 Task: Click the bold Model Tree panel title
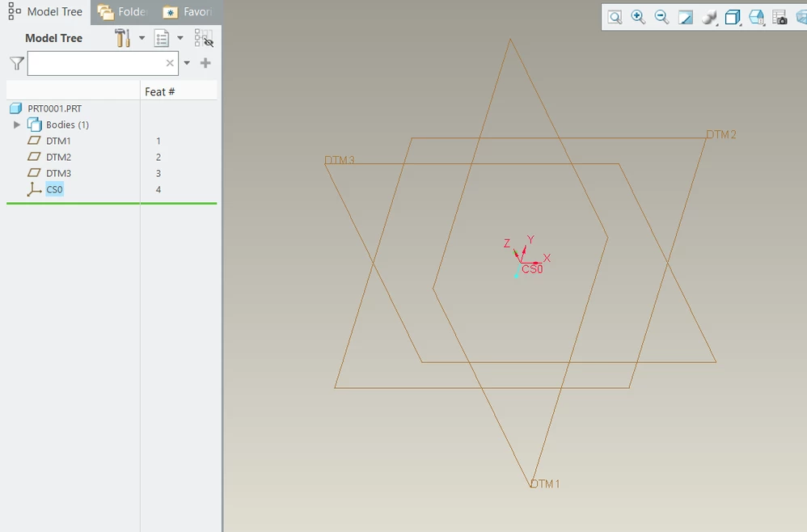(x=53, y=38)
